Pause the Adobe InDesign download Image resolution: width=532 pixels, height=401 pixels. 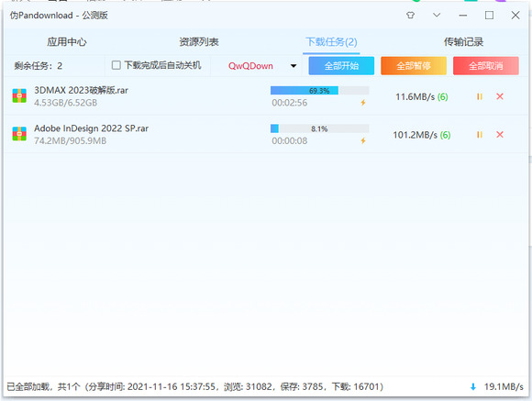[x=480, y=135]
